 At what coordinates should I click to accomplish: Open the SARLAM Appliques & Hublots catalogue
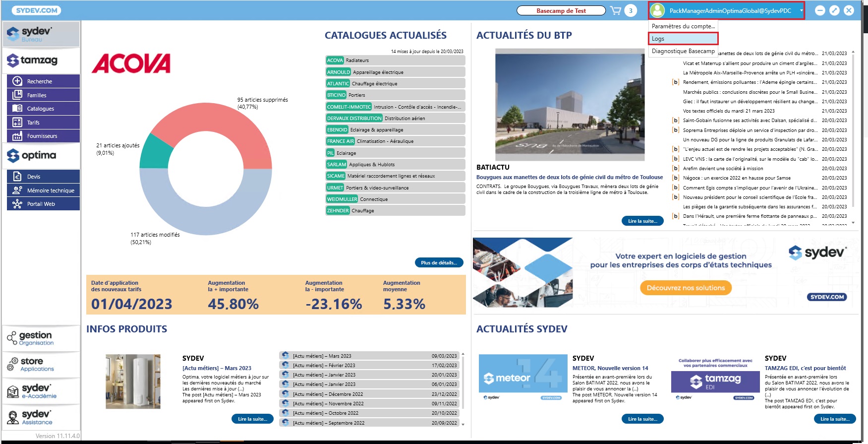coord(395,164)
